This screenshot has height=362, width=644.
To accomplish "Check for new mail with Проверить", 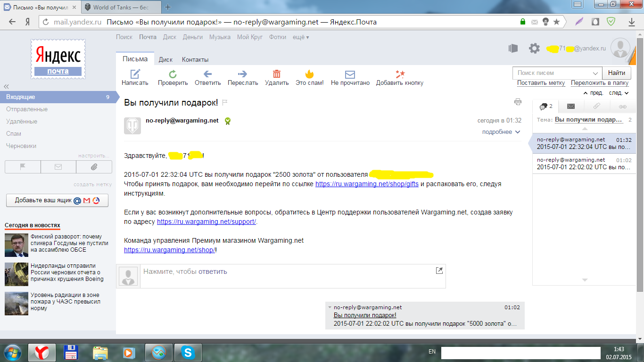I will (173, 78).
